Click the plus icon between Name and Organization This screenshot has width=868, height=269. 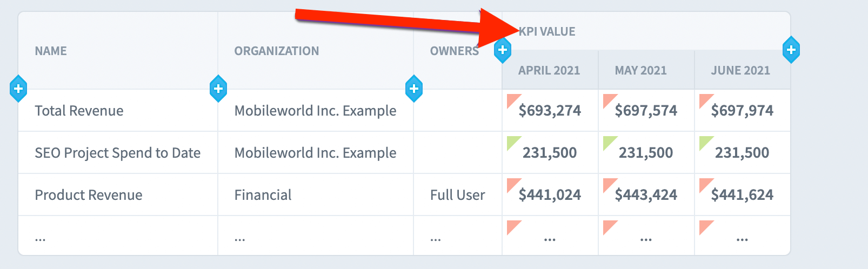pos(218,88)
